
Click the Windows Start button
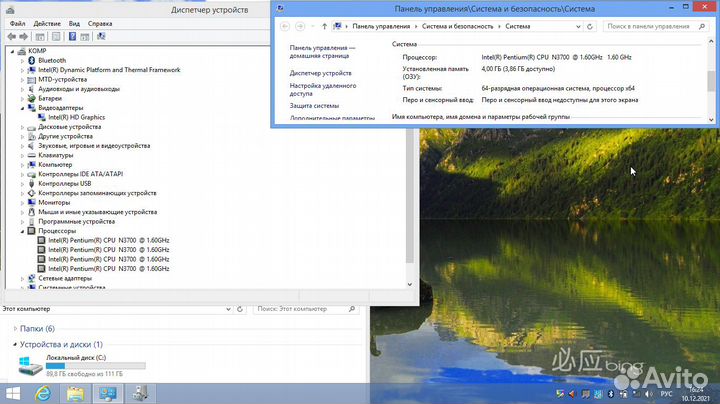tap(14, 393)
